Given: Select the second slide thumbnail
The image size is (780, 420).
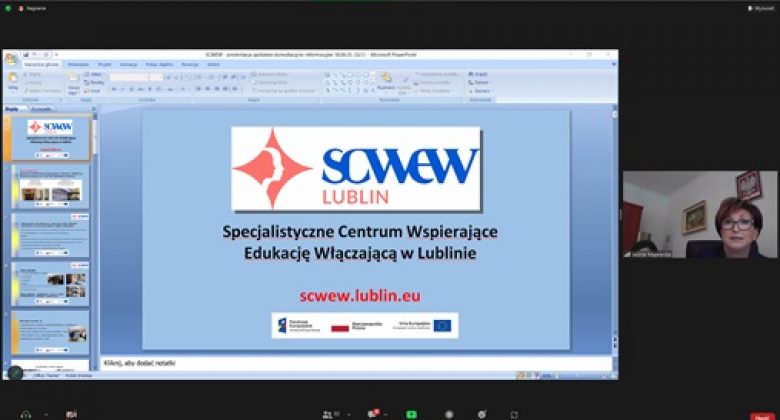Looking at the screenshot, I should (50, 186).
